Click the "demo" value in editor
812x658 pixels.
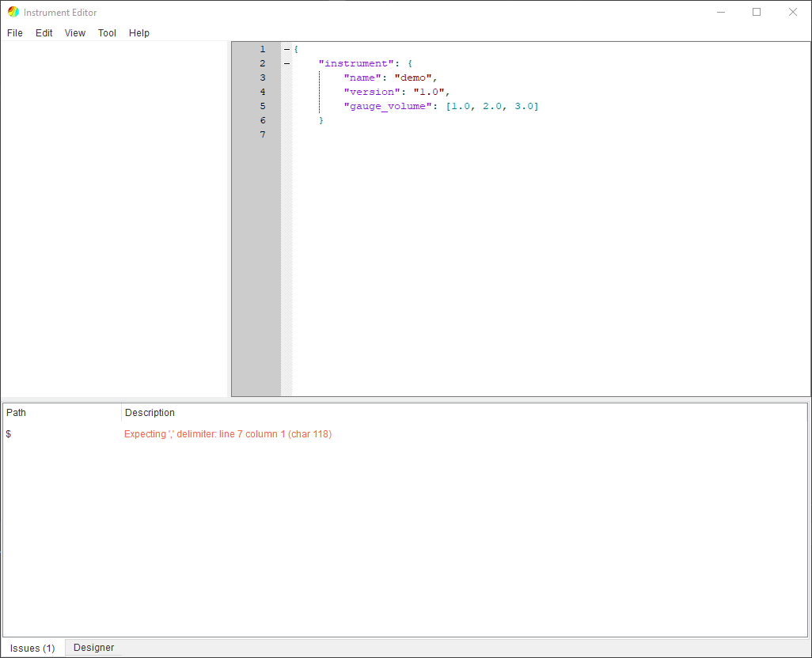tap(413, 78)
